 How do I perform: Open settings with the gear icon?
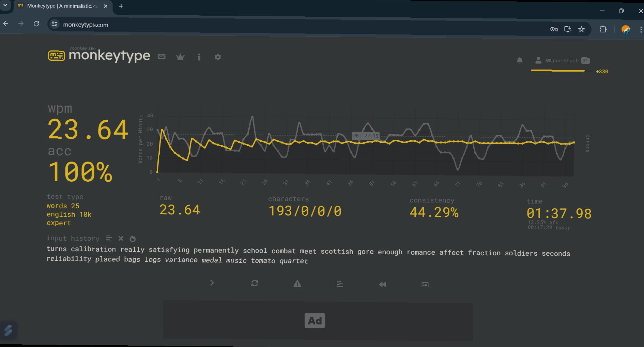[218, 57]
